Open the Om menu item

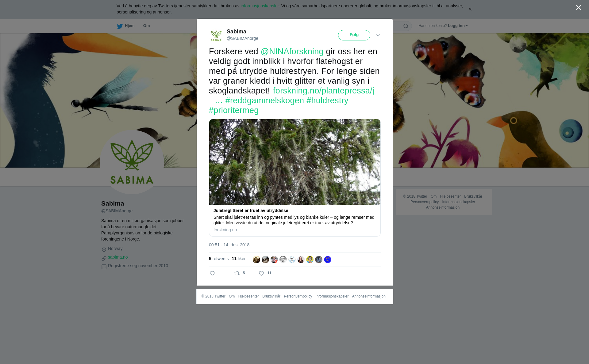coord(146,26)
